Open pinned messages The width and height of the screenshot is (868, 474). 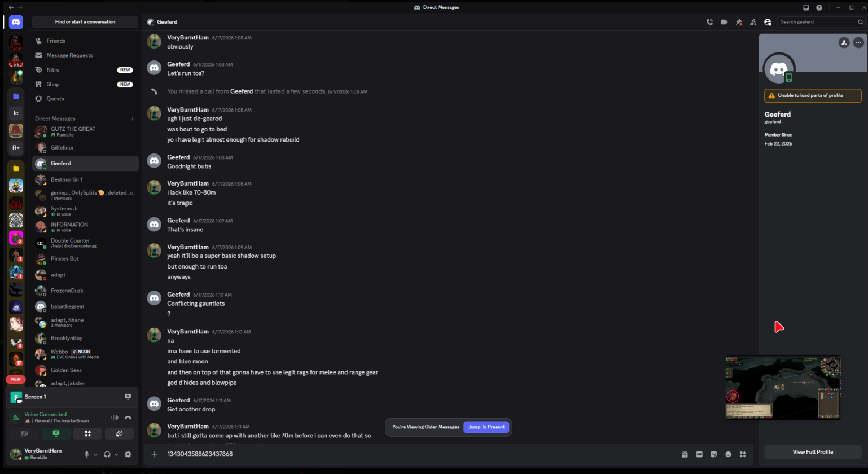pos(739,22)
